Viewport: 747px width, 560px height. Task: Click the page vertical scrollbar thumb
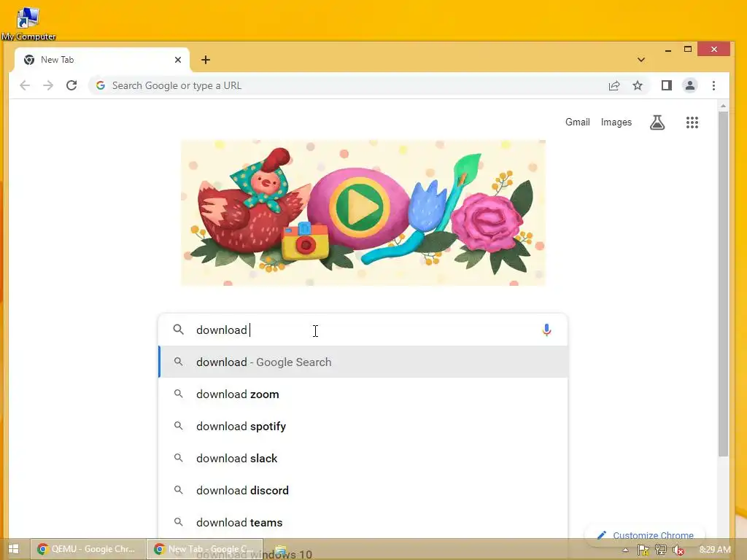tap(723, 284)
